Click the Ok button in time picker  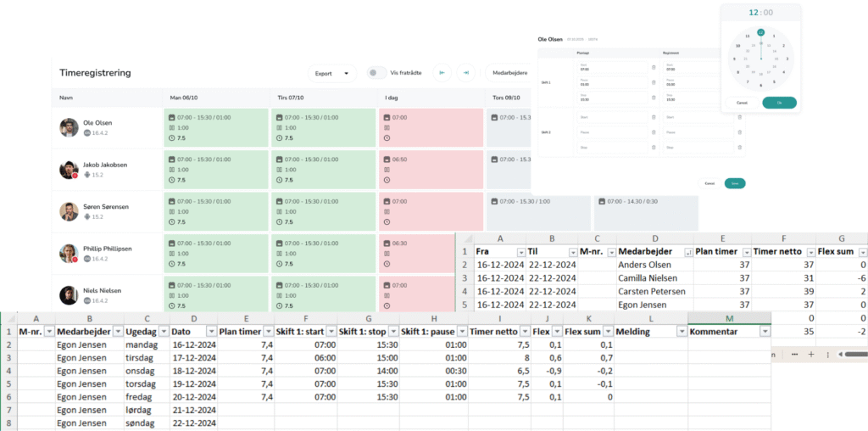coord(778,103)
